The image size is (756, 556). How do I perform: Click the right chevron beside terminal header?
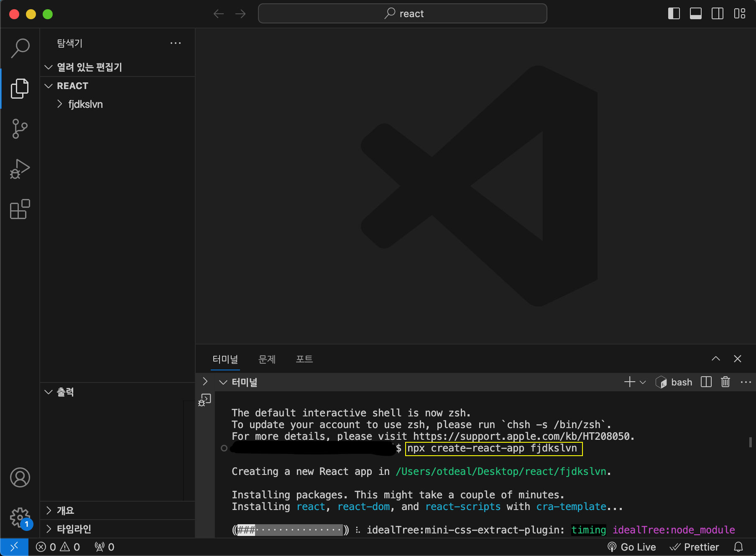coord(205,381)
